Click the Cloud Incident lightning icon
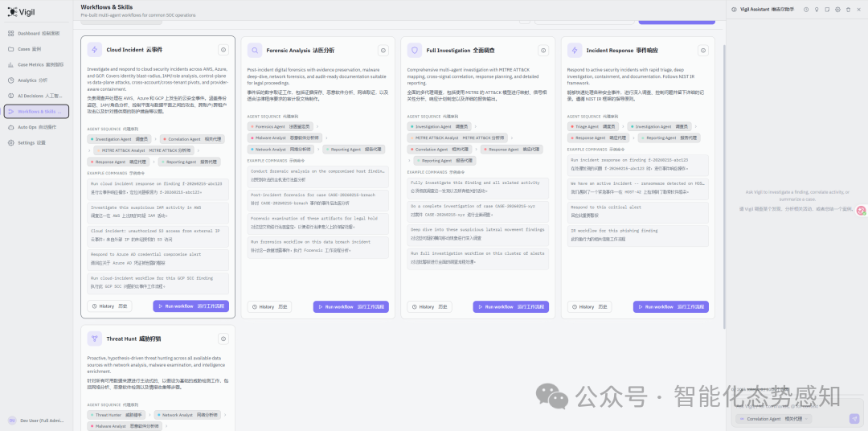This screenshot has width=868, height=431. click(x=95, y=50)
